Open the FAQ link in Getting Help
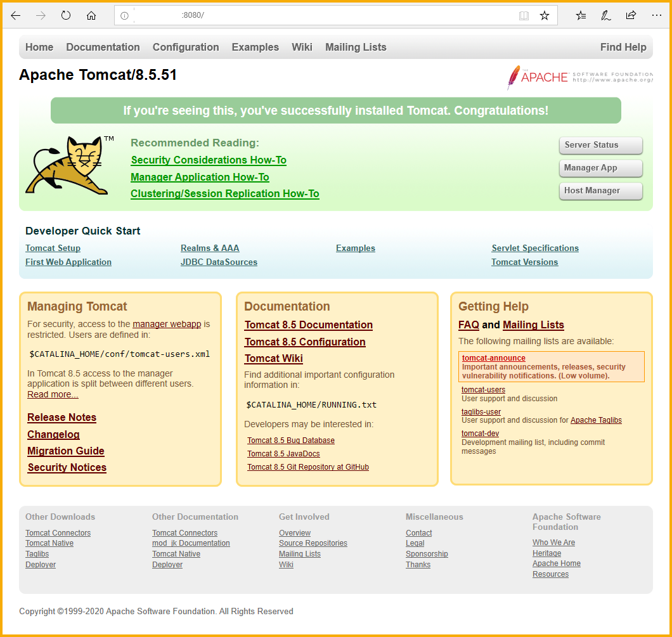Screen dimensions: 672x637 pyautogui.click(x=469, y=325)
